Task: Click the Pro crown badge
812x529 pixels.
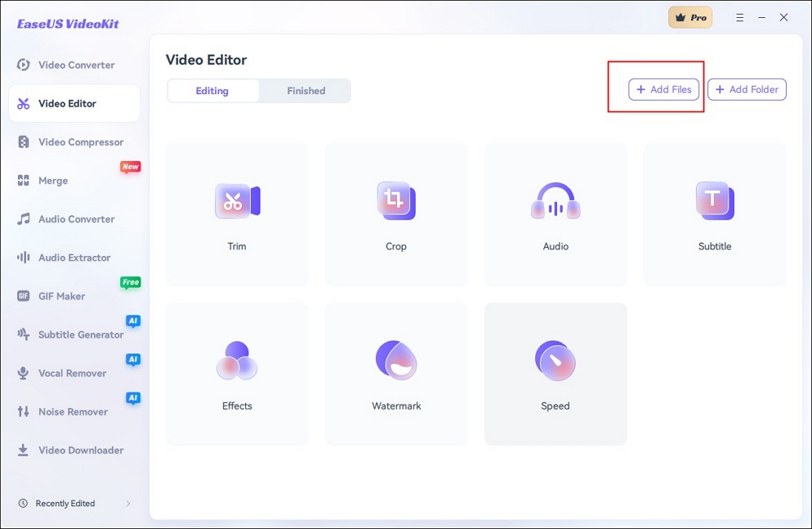Action: 690,18
